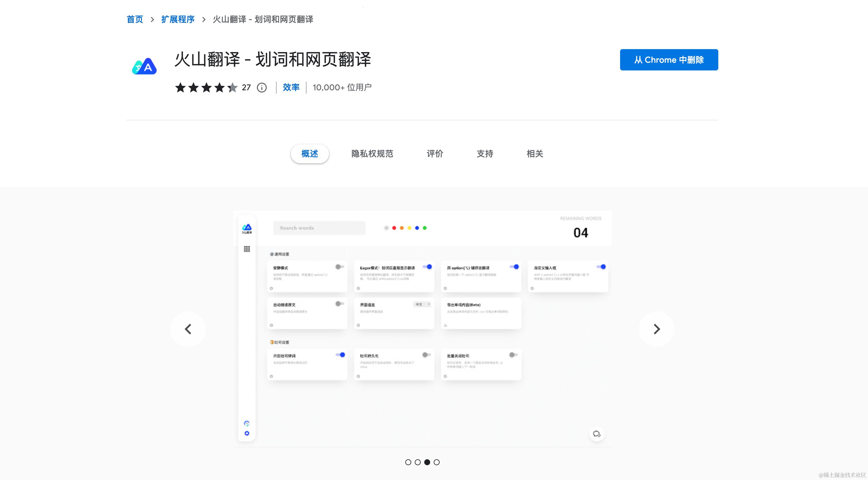Open the grid apps icon in sidebar

(247, 249)
